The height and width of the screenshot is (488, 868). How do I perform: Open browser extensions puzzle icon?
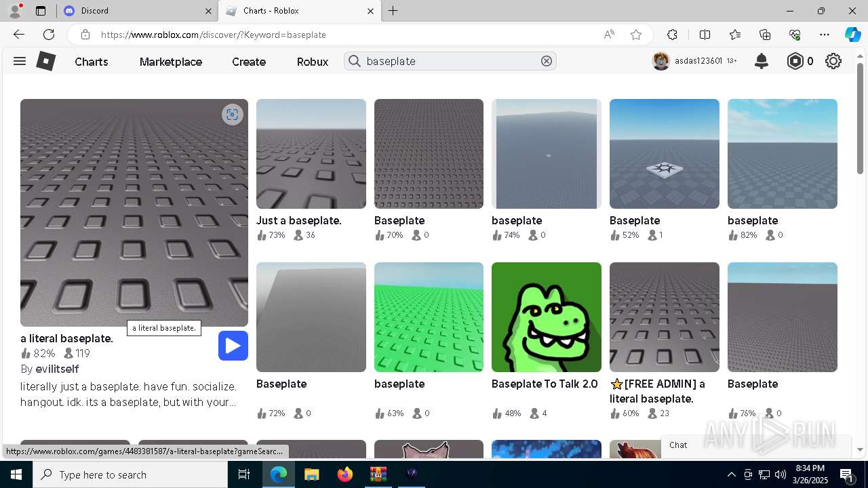coord(672,35)
